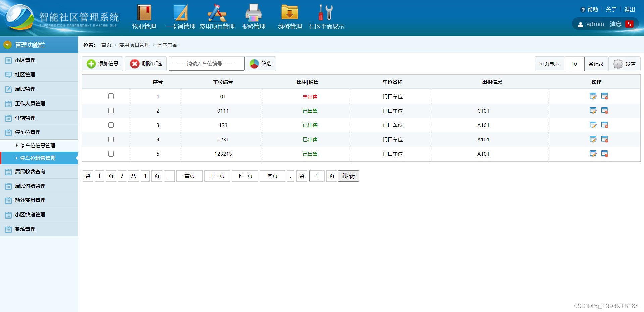The width and height of the screenshot is (644, 312).
Task: Open the message count badge 5
Action: click(629, 24)
